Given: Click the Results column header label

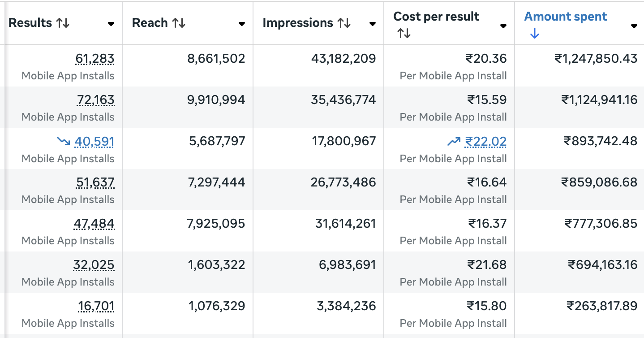Looking at the screenshot, I should click(x=30, y=23).
